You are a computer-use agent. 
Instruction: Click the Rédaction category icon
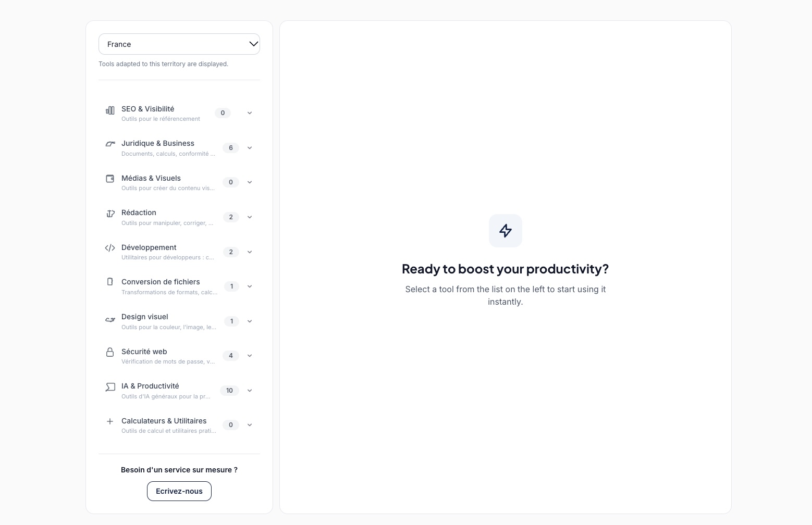click(110, 213)
